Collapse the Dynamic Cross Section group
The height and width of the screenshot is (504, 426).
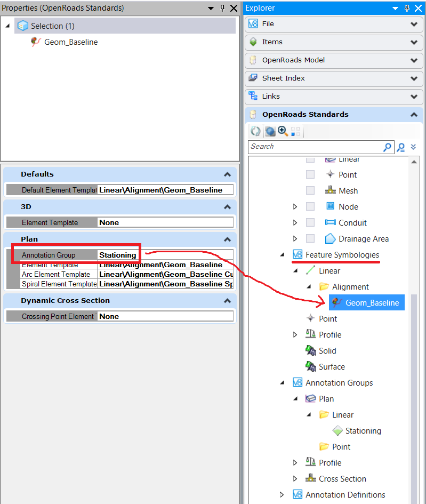pos(228,301)
